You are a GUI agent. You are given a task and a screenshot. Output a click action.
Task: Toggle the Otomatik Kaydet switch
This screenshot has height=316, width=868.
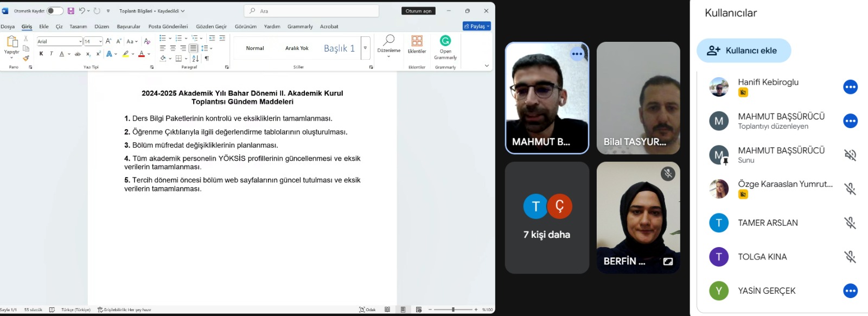55,11
